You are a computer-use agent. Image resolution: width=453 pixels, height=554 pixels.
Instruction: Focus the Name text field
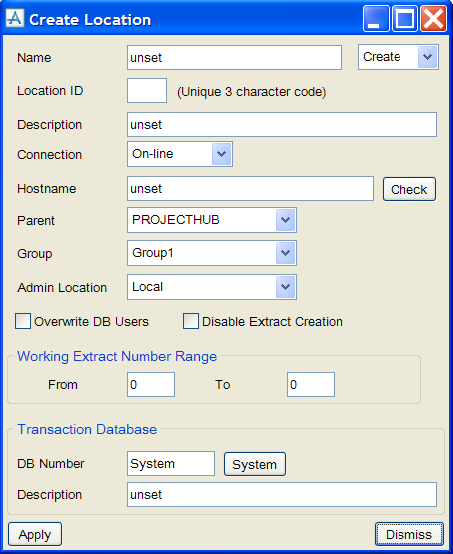coord(234,57)
